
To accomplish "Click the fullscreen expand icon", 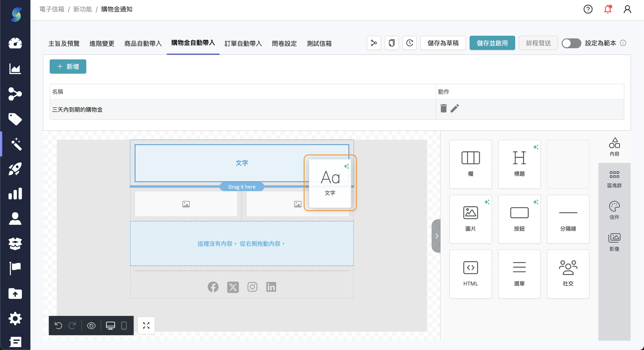I will tap(146, 325).
